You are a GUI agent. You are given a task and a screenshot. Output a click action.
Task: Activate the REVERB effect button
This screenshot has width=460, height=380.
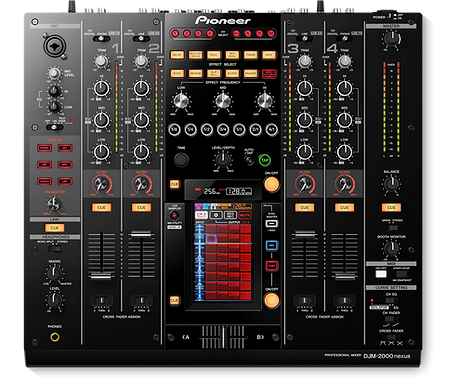[x=195, y=73]
